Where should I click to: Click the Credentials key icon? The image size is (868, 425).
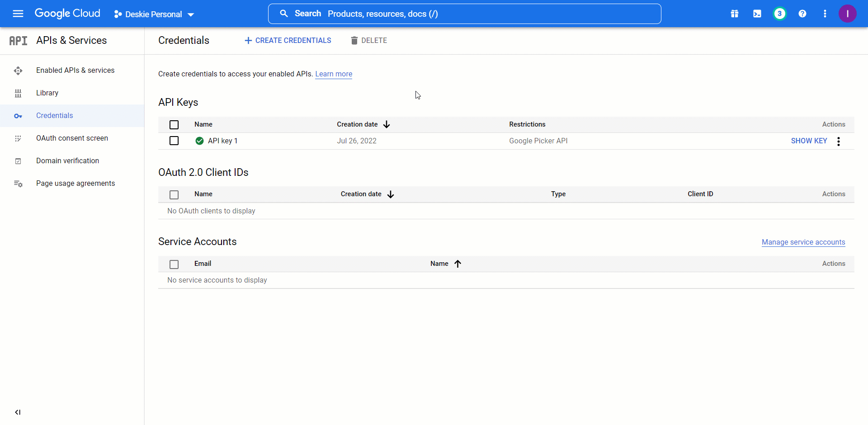(x=18, y=116)
